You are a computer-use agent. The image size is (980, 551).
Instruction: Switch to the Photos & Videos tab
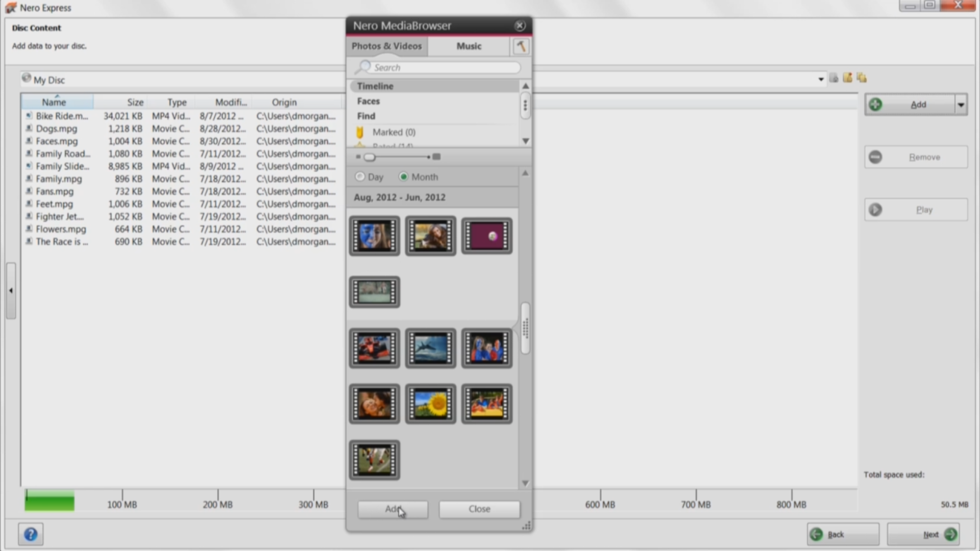(x=387, y=46)
